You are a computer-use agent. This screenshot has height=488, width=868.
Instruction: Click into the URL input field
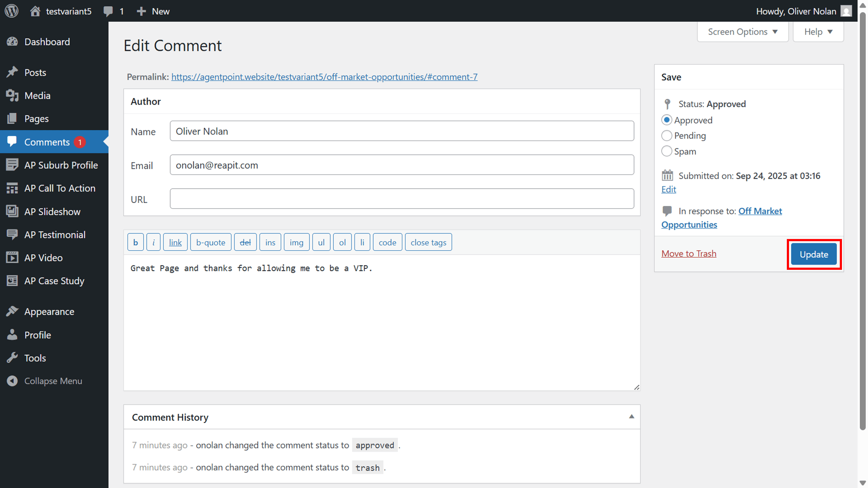point(402,199)
